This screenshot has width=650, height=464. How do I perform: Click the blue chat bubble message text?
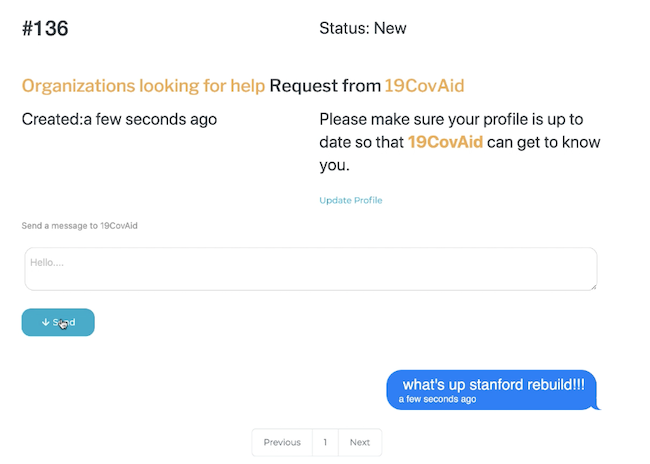[493, 384]
